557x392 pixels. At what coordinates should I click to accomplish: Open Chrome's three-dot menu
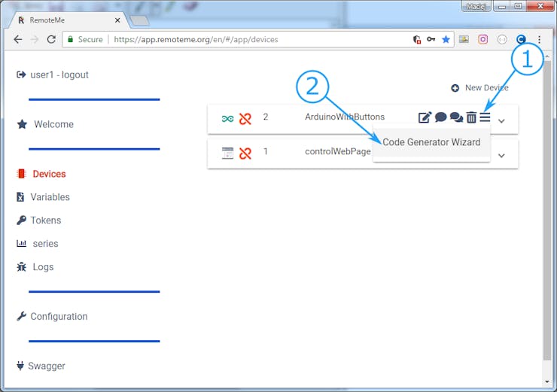click(539, 39)
